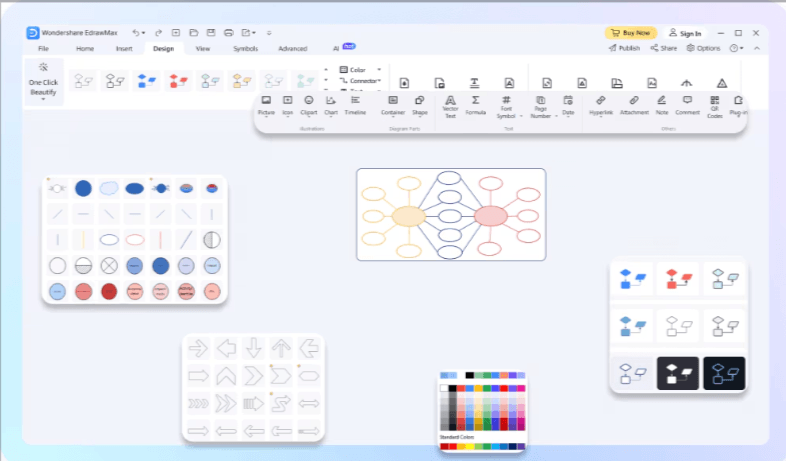Switch to the Home tab

pos(85,49)
